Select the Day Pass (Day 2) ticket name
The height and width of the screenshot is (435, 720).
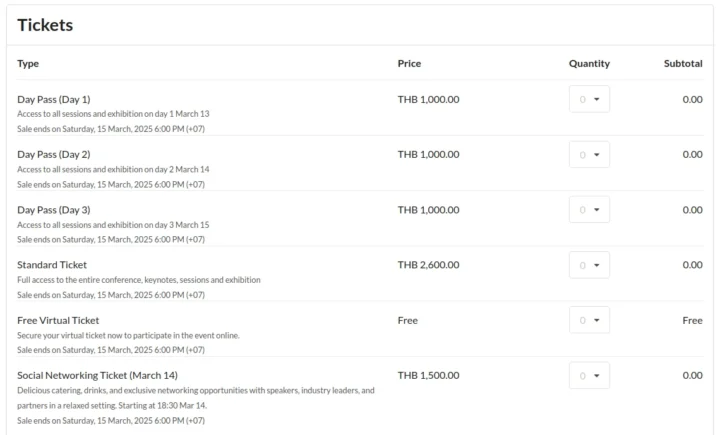pyautogui.click(x=54, y=154)
